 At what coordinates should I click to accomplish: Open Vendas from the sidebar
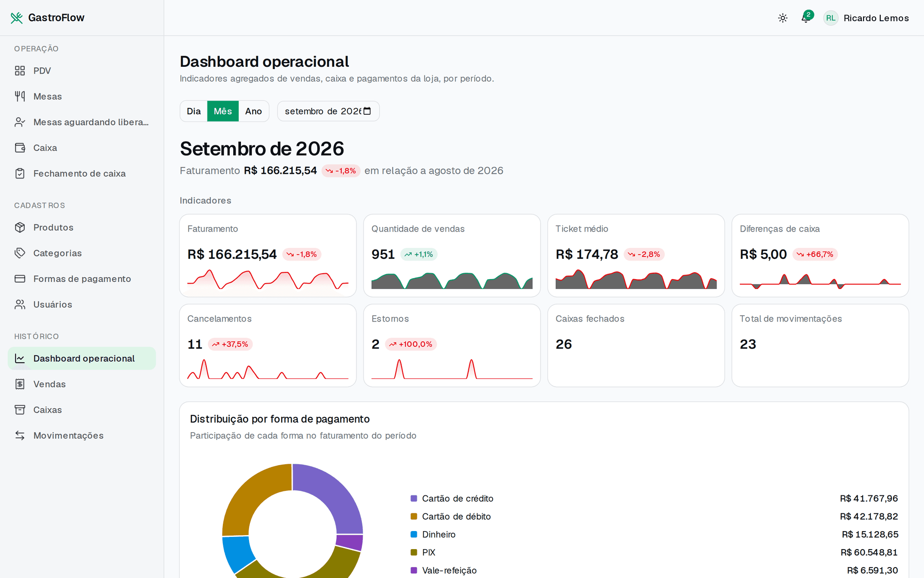[82, 384]
